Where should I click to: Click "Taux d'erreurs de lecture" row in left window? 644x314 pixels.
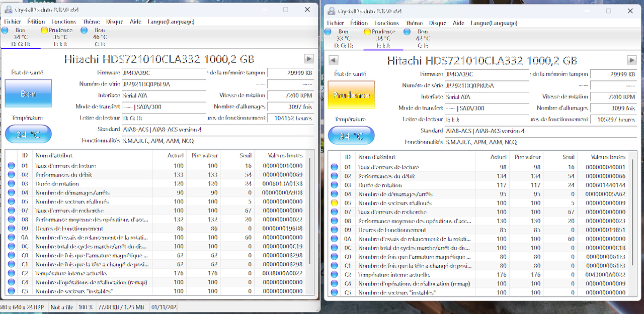pyautogui.click(x=154, y=165)
